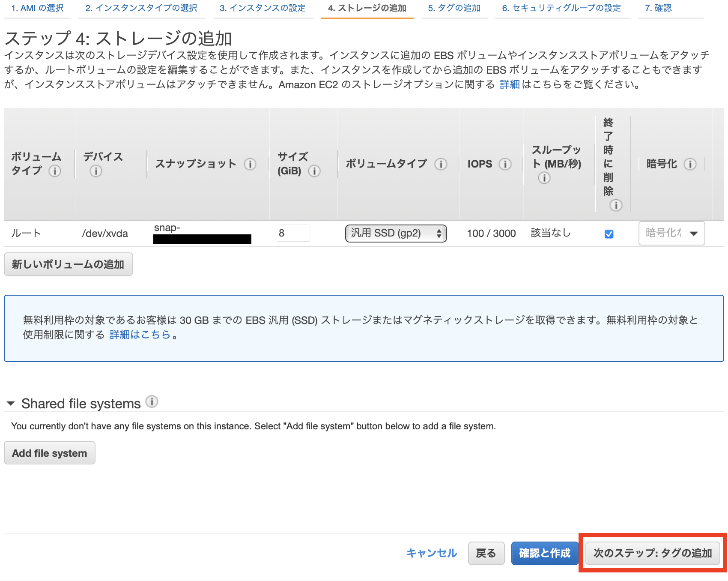Image resolution: width=728 pixels, height=581 pixels.
Task: Uncheck 終了時に削除 for the root volume
Action: click(609, 234)
